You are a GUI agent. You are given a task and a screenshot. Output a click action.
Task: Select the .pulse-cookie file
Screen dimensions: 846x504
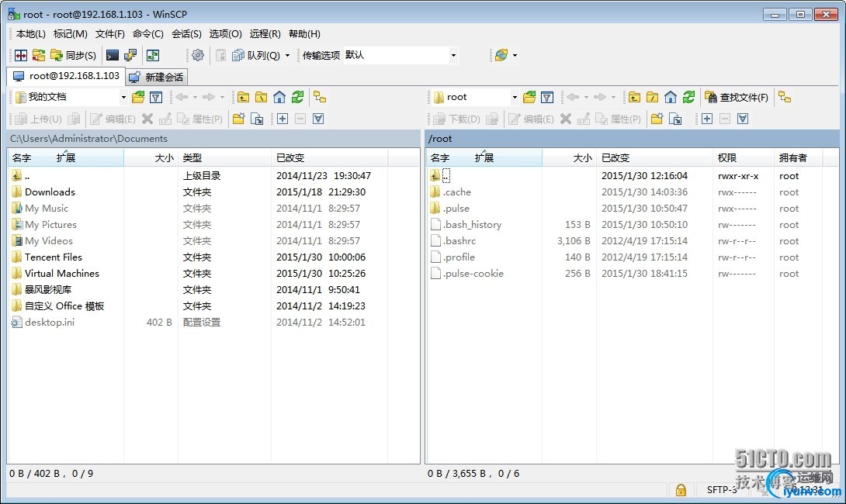pyautogui.click(x=473, y=273)
